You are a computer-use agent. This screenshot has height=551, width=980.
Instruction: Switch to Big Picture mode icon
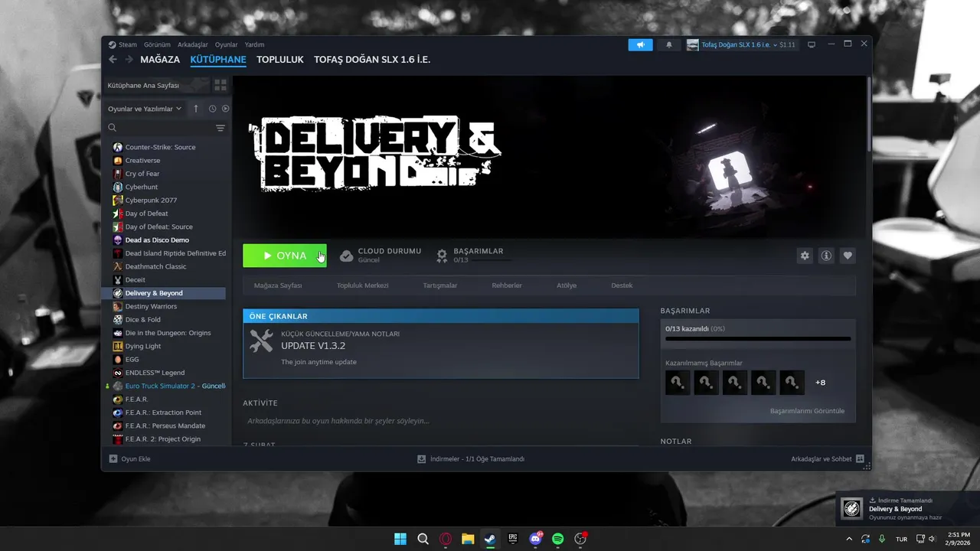coord(812,44)
